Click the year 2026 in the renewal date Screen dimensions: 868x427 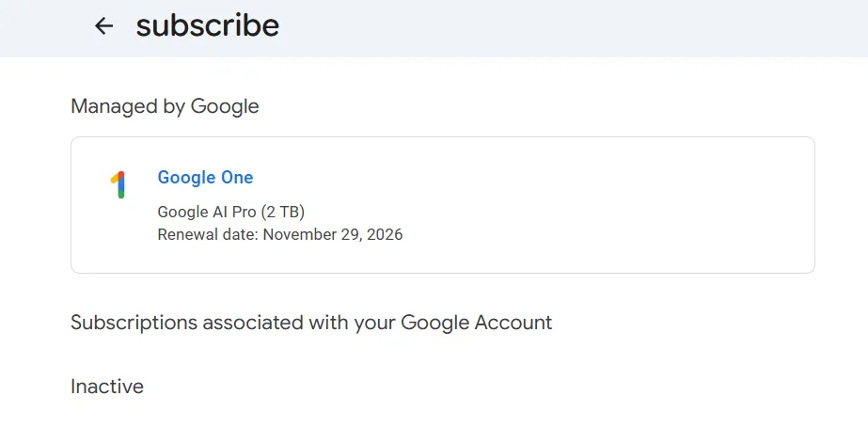(x=385, y=234)
